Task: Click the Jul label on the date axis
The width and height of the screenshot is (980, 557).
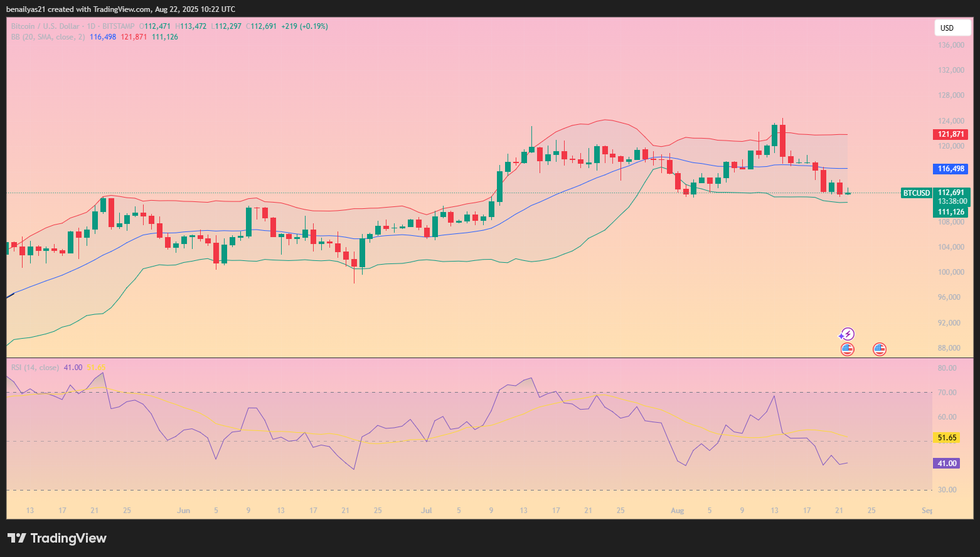Action: coord(426,511)
